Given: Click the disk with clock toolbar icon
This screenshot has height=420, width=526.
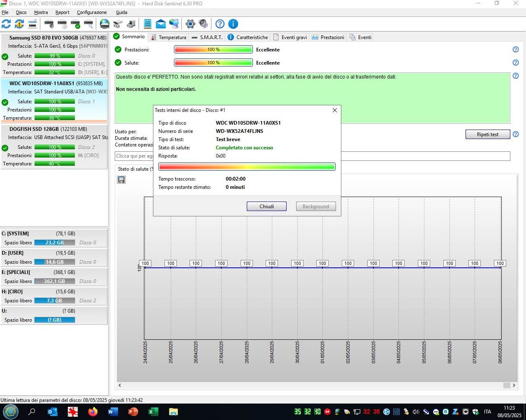Looking at the screenshot, I should coord(62,24).
